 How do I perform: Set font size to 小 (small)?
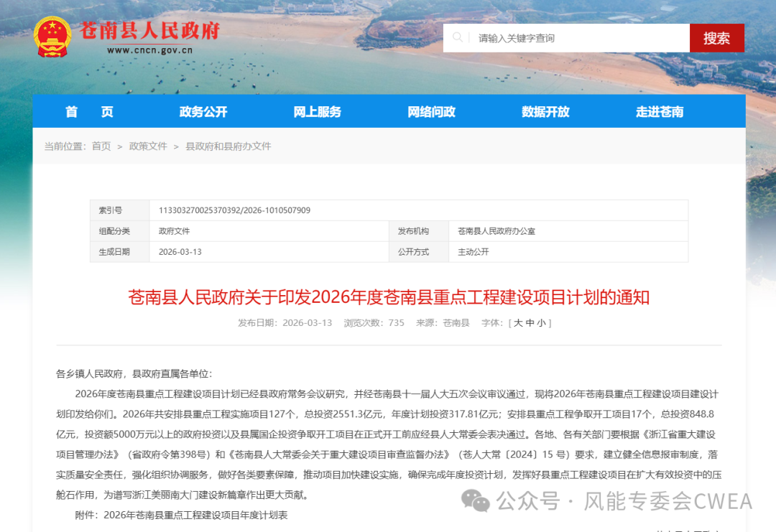[542, 323]
